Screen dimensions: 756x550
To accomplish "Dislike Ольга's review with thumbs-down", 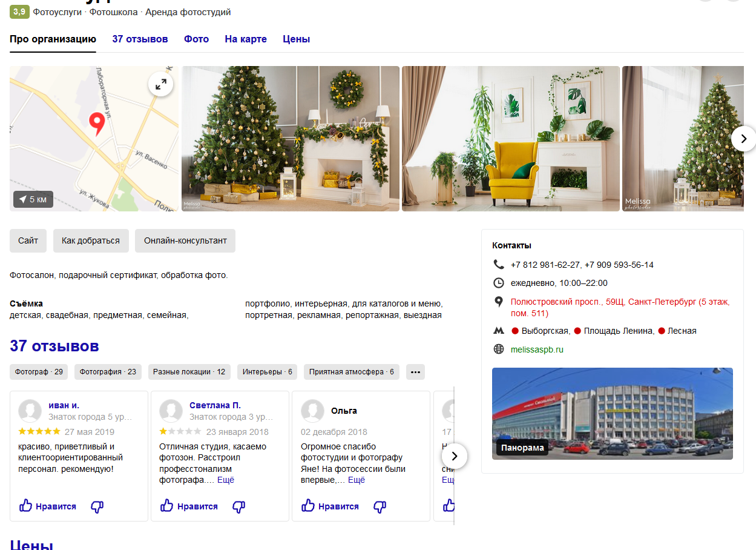I will tap(380, 506).
